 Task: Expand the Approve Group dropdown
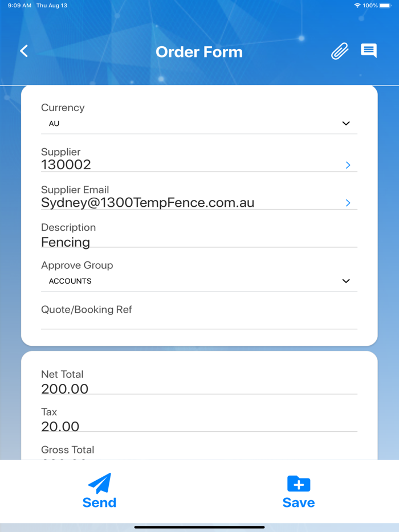click(x=345, y=281)
